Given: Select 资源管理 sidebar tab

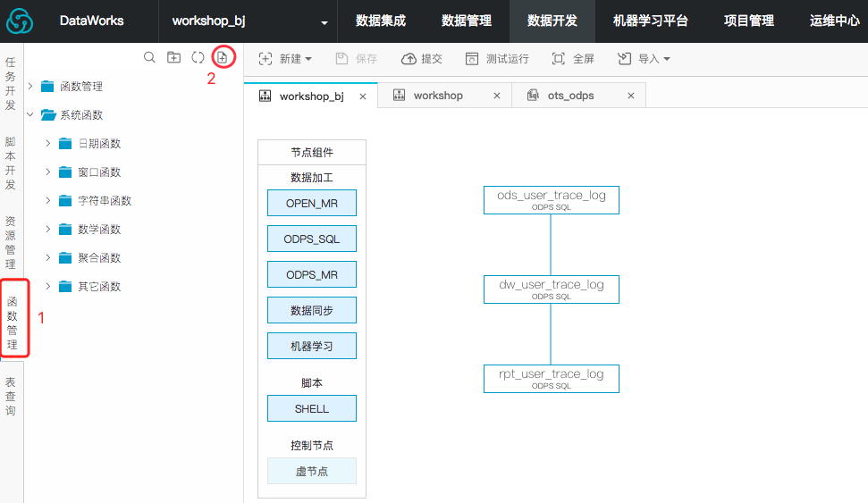Looking at the screenshot, I should [x=11, y=242].
